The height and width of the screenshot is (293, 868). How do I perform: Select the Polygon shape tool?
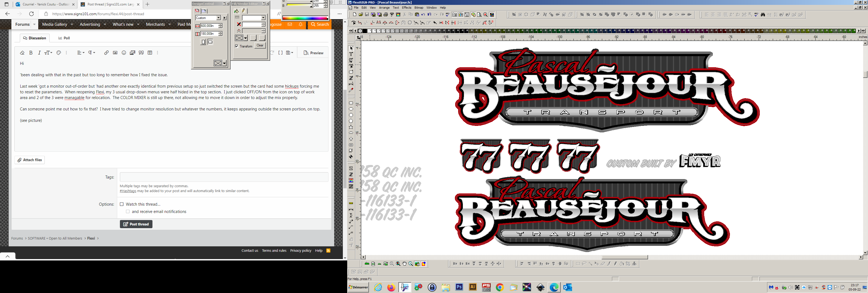(x=351, y=121)
